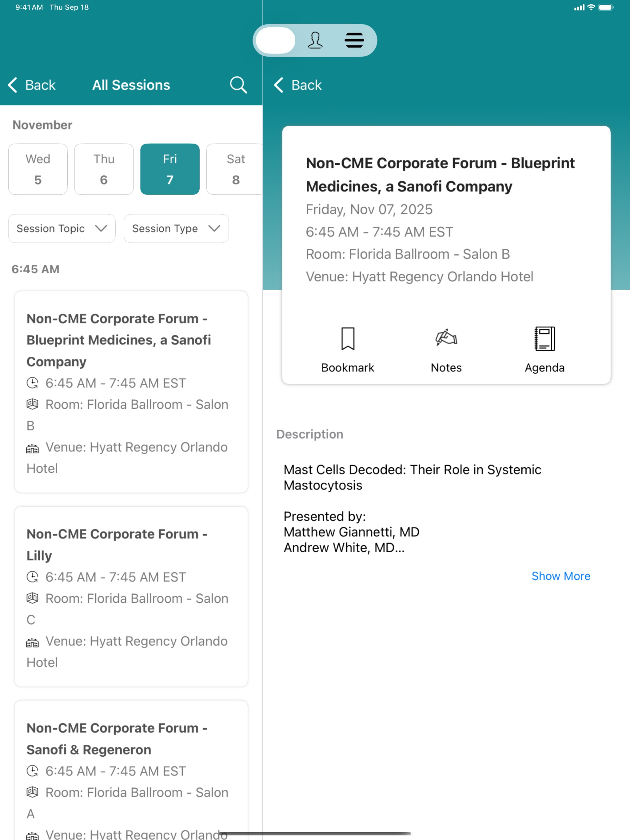Tap the white pill button in top toolbar
The height and width of the screenshot is (840, 630).
tap(276, 40)
